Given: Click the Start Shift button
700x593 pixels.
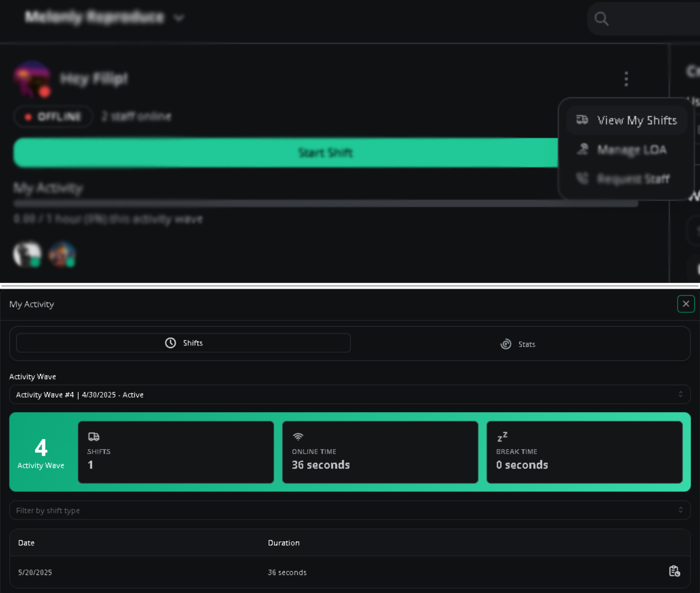Looking at the screenshot, I should pos(287,153).
